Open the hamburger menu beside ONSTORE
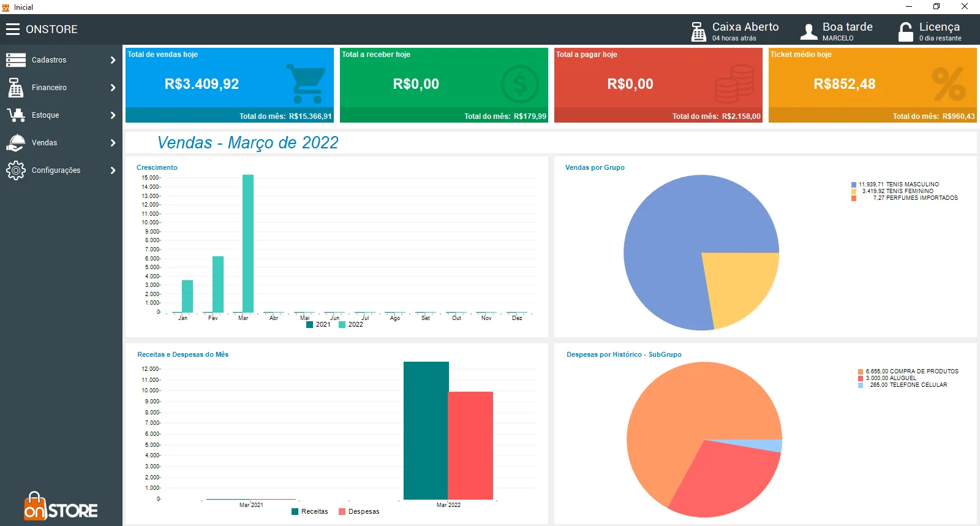Image resolution: width=980 pixels, height=526 pixels. tap(13, 29)
